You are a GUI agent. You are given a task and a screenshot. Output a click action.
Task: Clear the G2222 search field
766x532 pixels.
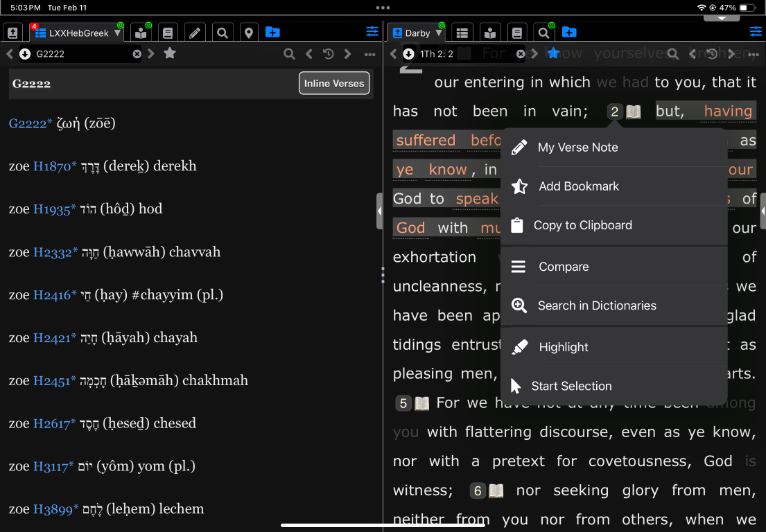tap(137, 54)
